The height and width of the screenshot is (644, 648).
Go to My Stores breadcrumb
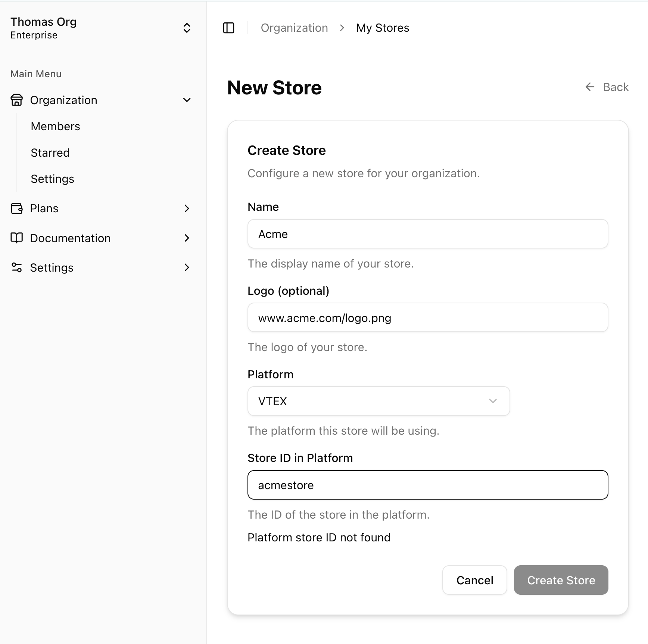(x=383, y=28)
